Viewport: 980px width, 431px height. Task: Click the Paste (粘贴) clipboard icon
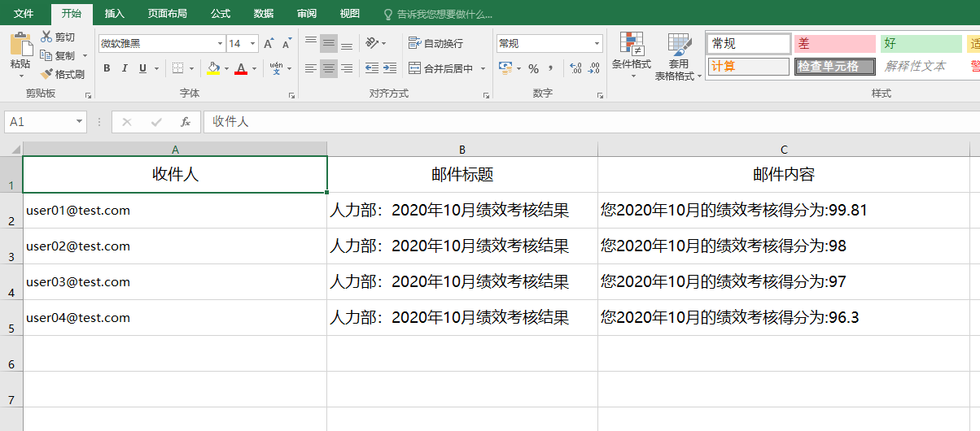tap(20, 45)
